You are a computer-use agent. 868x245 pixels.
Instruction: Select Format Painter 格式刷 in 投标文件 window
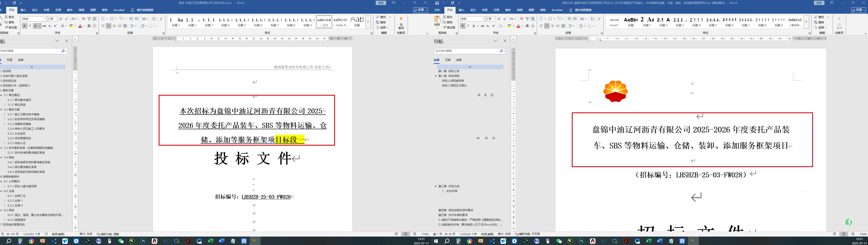pyautogui.click(x=11, y=28)
